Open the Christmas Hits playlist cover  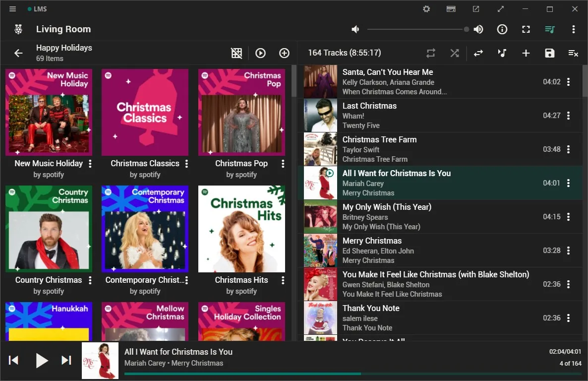(241, 229)
